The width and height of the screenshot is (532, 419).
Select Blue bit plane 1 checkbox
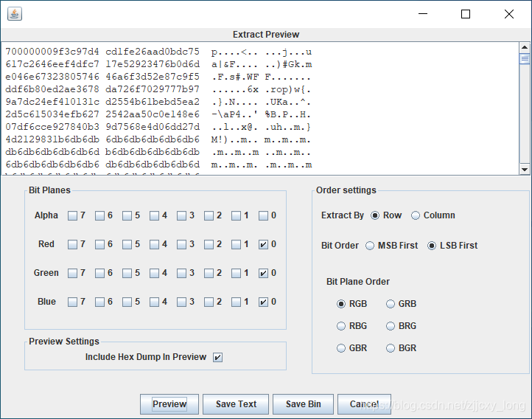236,302
